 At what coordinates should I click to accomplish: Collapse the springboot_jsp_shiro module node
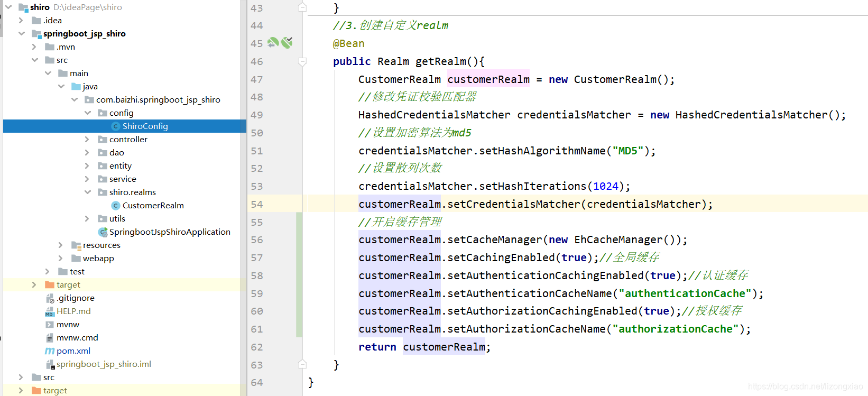tap(22, 34)
